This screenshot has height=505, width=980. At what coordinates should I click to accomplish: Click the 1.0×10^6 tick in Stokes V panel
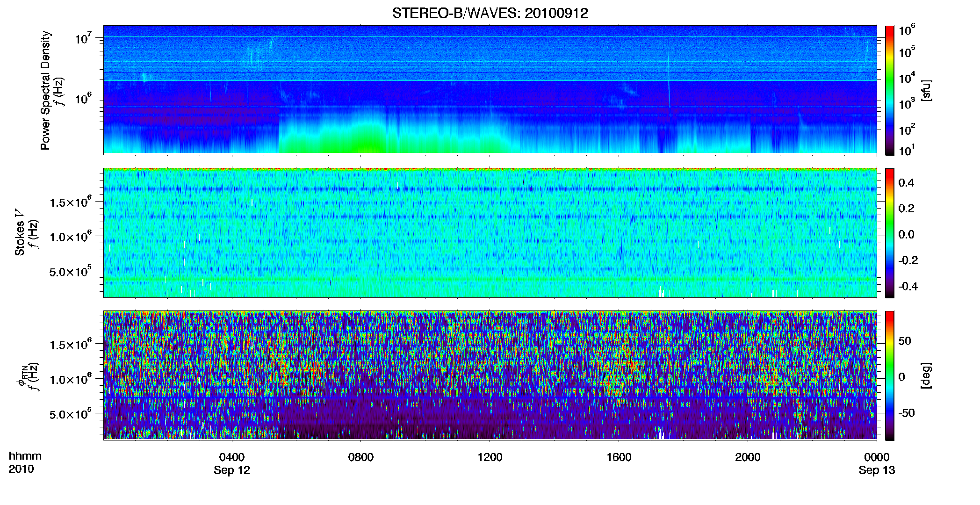(70, 237)
